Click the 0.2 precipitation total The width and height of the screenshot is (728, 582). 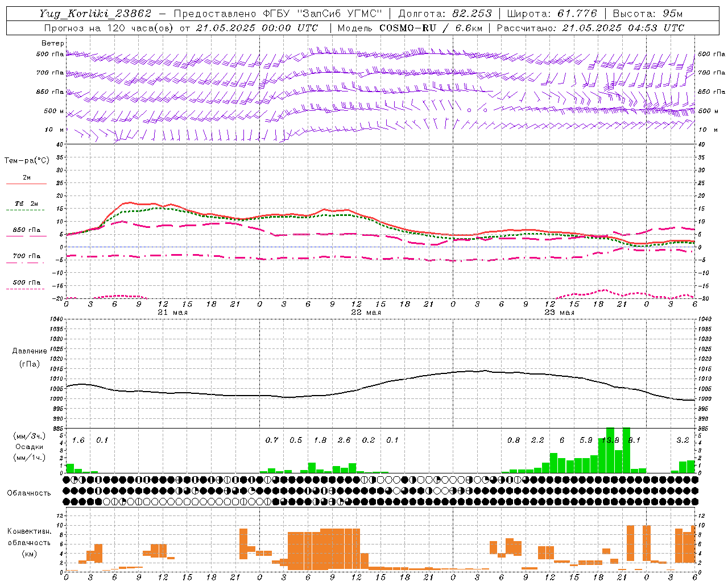tap(369, 440)
